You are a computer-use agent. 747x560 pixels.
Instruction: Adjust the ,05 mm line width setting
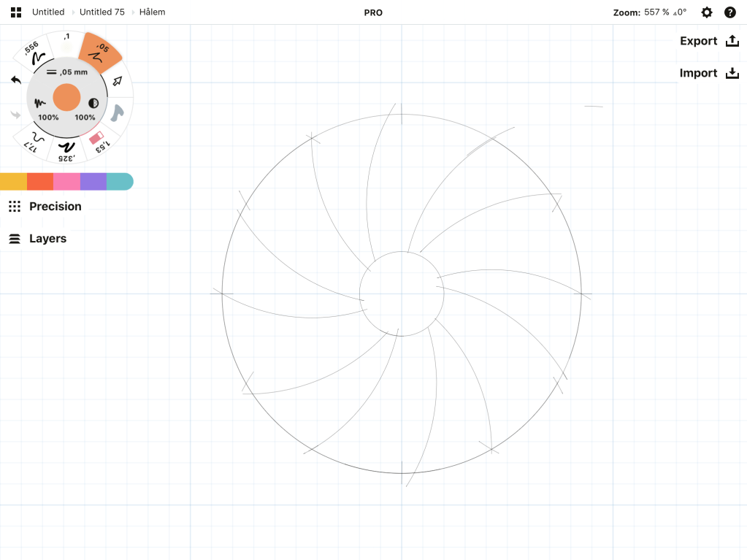tap(66, 72)
